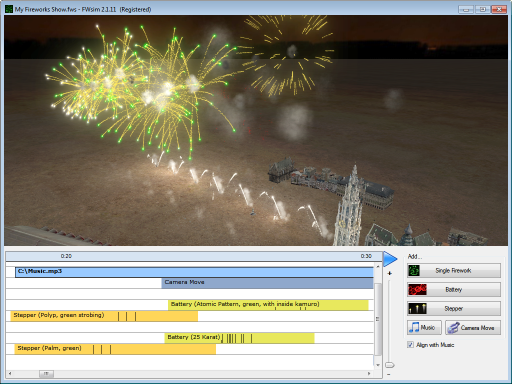Add a Stepper via Stepper button
Viewport: 512px width, 384px height.
454,309
